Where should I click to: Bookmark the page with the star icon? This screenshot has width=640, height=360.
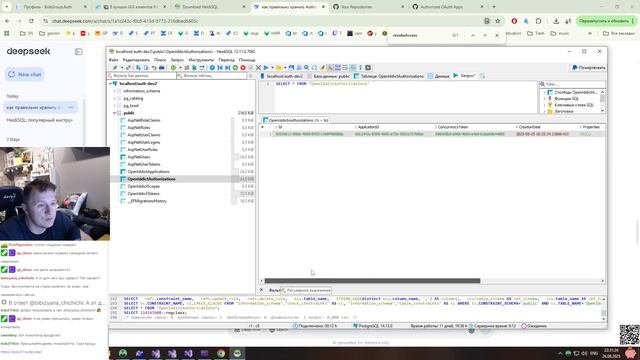[498, 21]
